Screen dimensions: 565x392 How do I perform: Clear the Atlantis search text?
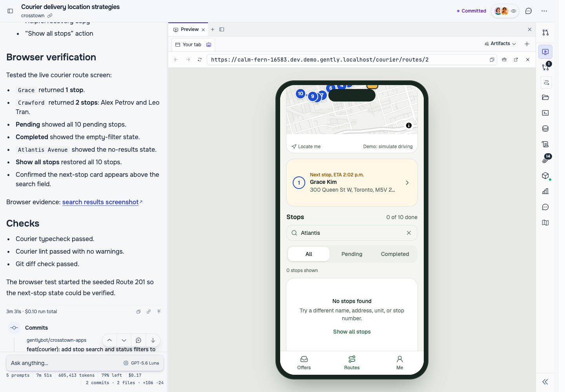point(409,233)
